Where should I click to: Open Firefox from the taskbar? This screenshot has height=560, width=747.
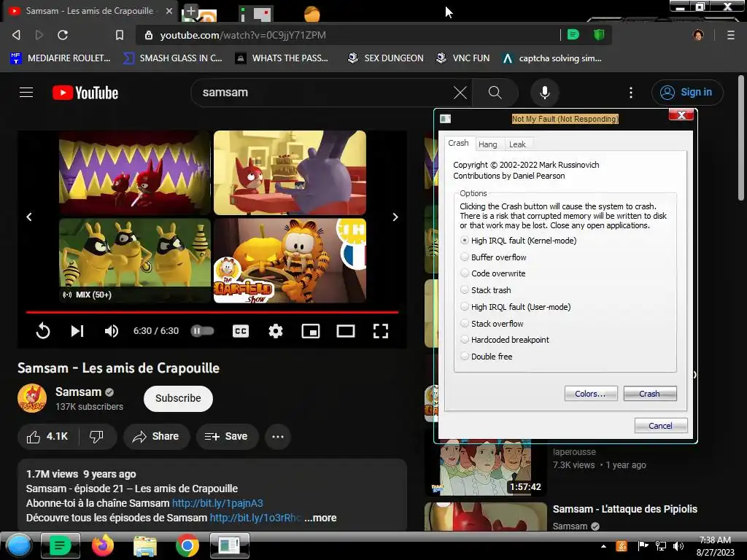tap(103, 545)
